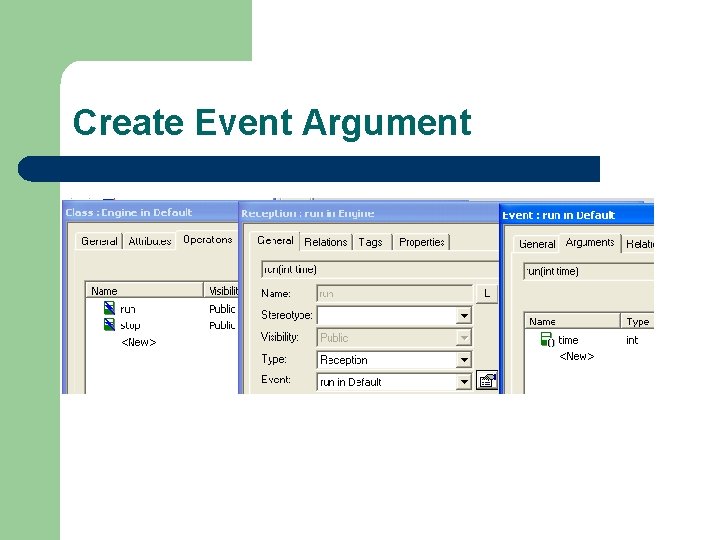Viewport: 720px width, 540px height.
Task: Switch to Attributes tab in Class Engine window
Action: click(150, 241)
